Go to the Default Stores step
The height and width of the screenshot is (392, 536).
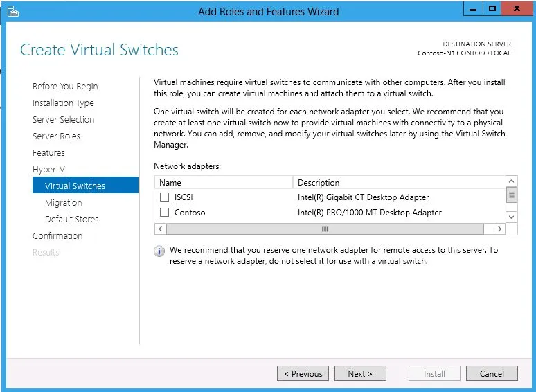tap(72, 219)
